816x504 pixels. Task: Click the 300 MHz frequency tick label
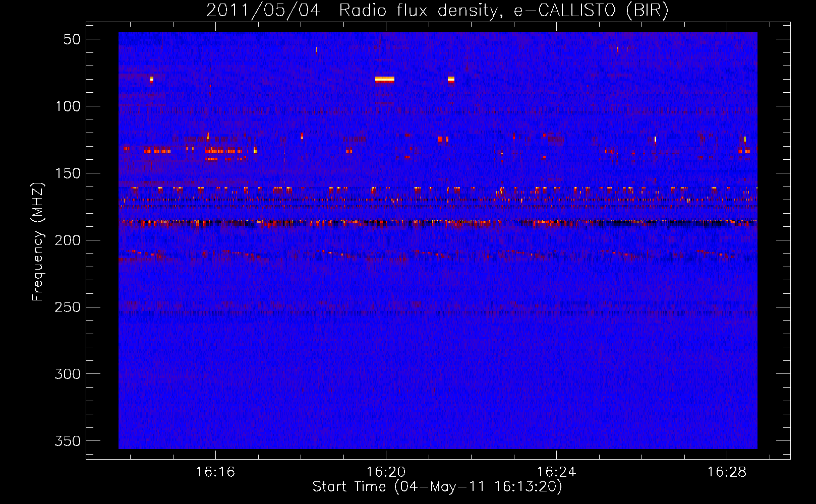(x=68, y=374)
